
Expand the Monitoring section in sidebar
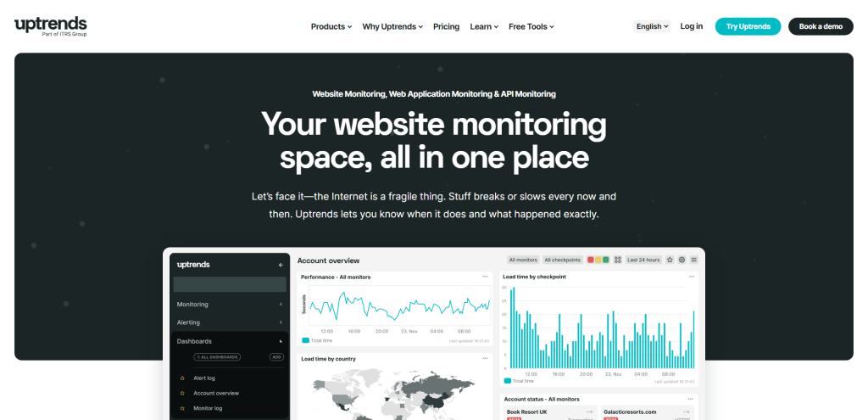coord(230,305)
